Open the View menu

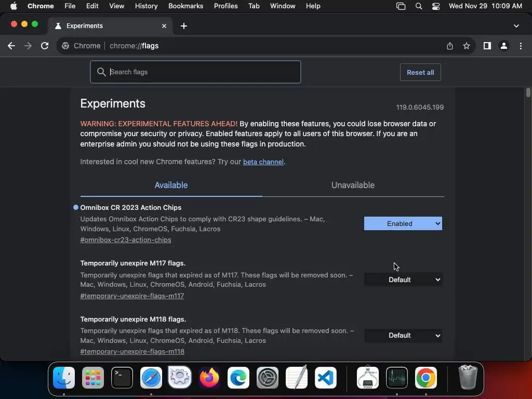(116, 6)
